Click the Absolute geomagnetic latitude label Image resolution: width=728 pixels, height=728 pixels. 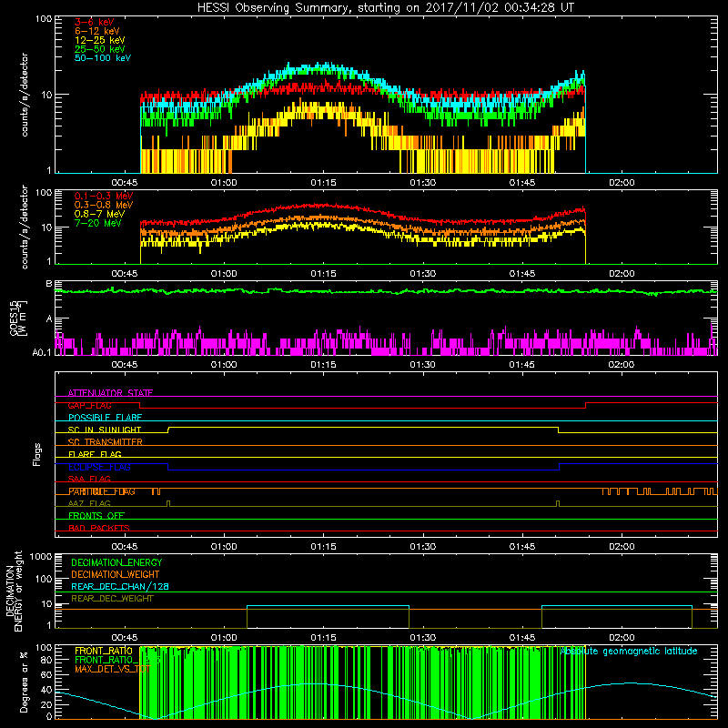pos(629,651)
